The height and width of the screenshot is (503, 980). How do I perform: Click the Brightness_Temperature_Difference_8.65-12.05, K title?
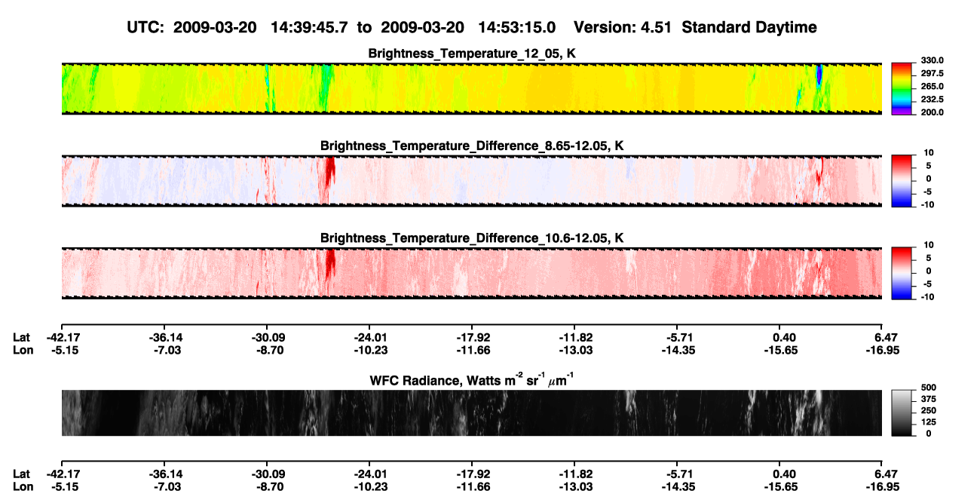473,146
